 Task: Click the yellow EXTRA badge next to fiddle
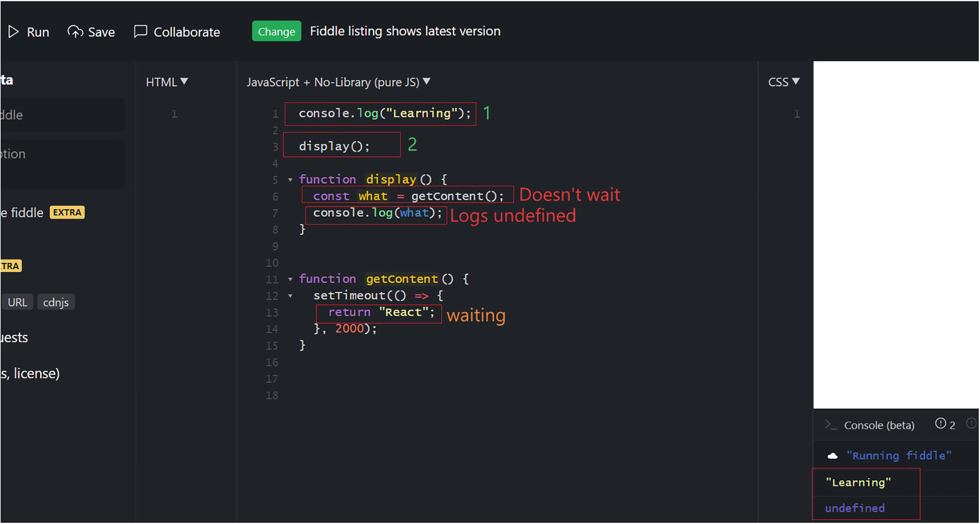click(x=67, y=212)
